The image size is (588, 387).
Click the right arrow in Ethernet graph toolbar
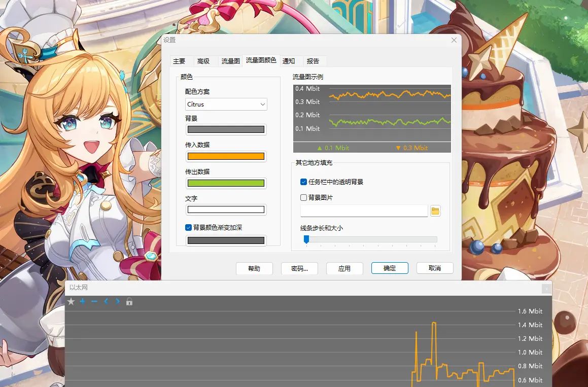click(x=117, y=301)
